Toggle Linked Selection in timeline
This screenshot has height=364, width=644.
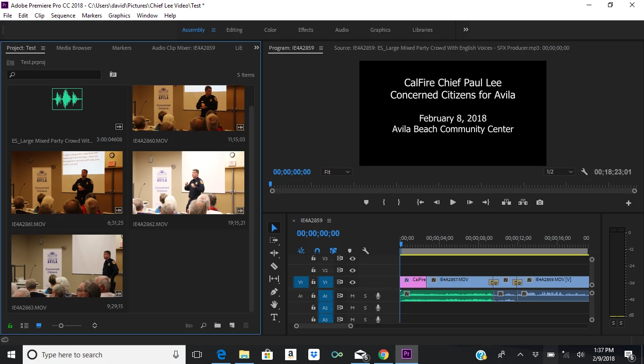point(333,251)
